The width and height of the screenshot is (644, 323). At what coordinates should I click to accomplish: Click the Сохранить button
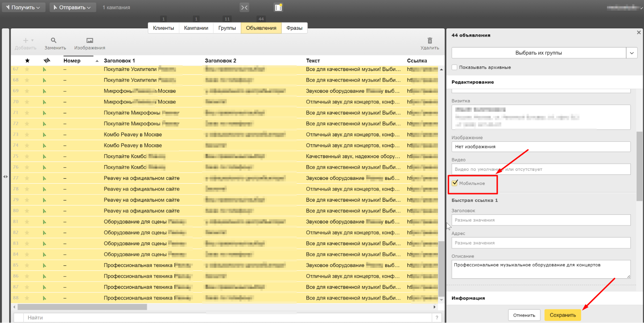[562, 315]
